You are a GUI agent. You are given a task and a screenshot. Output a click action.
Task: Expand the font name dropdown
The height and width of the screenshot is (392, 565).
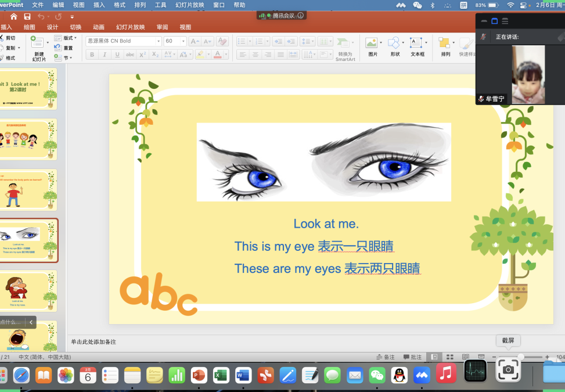click(159, 41)
